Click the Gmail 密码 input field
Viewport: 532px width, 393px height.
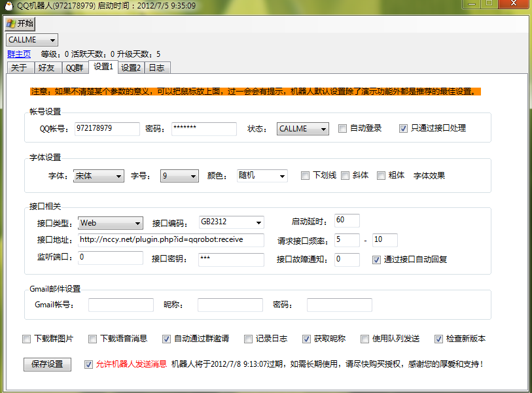(x=340, y=305)
